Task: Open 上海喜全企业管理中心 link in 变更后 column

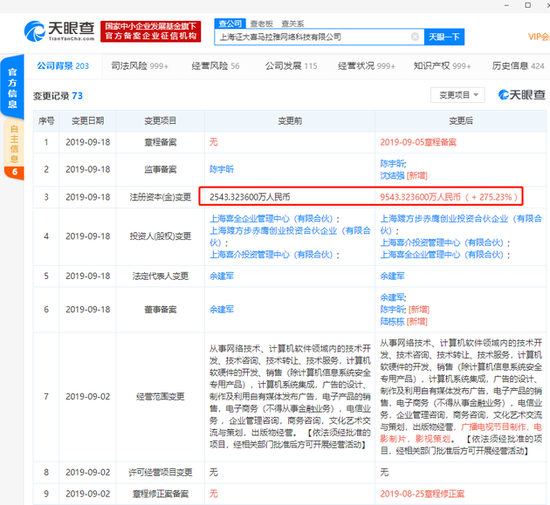Action: click(442, 255)
